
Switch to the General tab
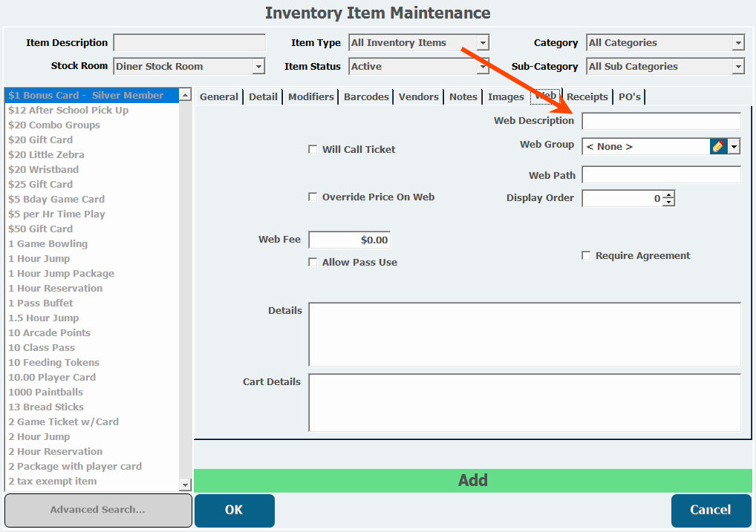(219, 97)
